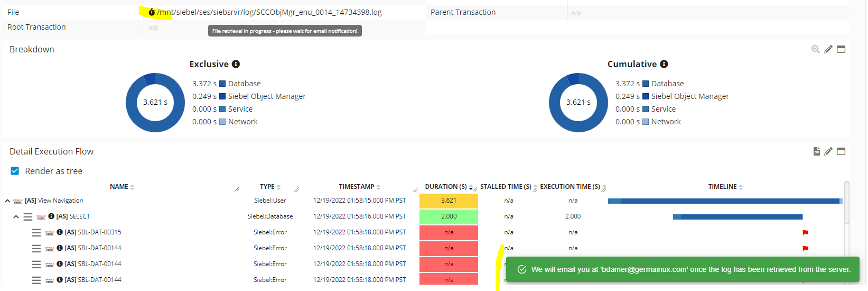The image size is (868, 291).
Task: Click info icon next to Cumulative
Action: 664,64
